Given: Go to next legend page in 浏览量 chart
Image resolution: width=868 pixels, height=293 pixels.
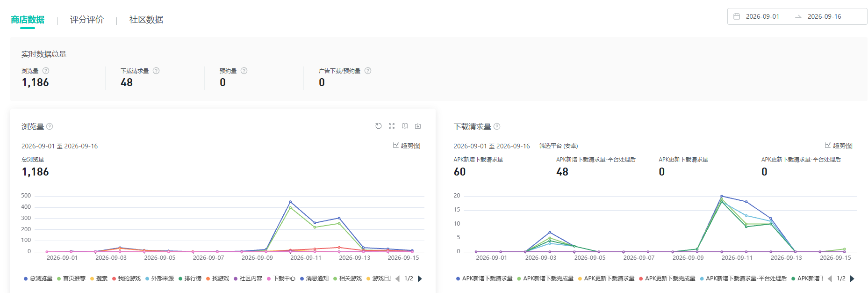Looking at the screenshot, I should (420, 278).
